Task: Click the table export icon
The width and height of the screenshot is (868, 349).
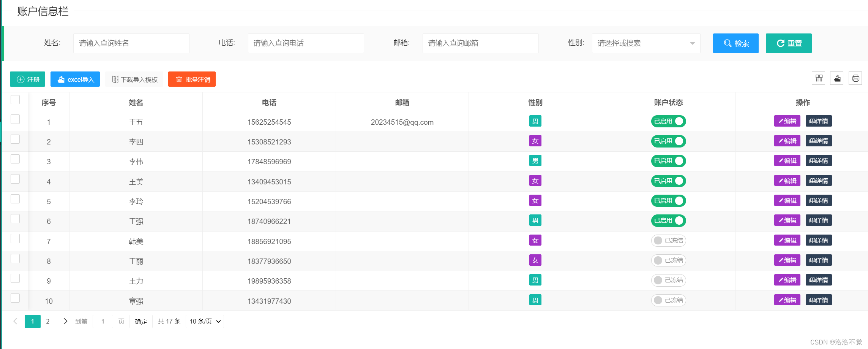Action: [x=837, y=78]
